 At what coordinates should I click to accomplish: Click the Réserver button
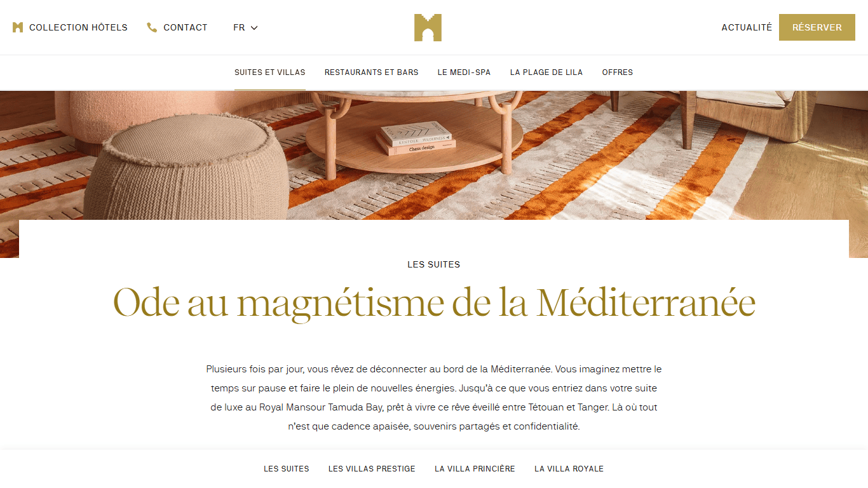pyautogui.click(x=817, y=27)
